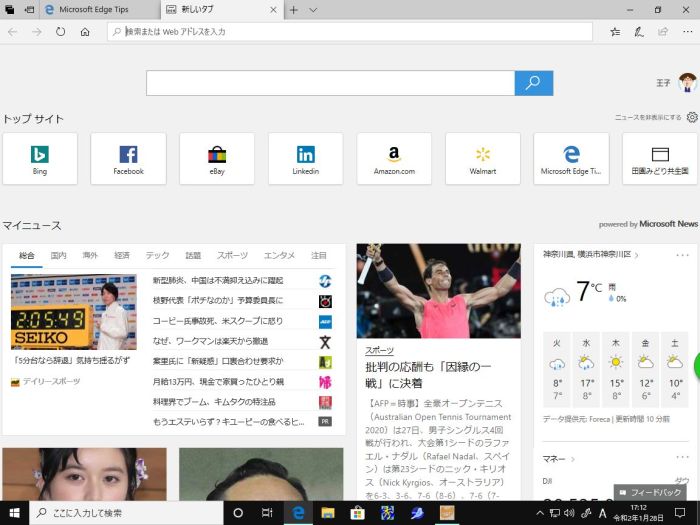Select the 経済 news category tab
This screenshot has height=525, width=700.
point(122,256)
